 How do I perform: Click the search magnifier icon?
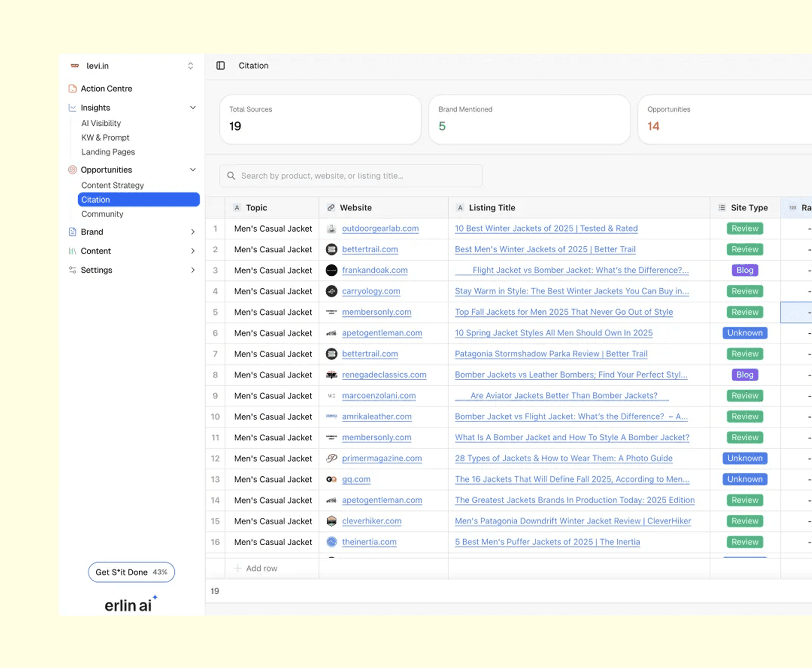[x=231, y=176]
